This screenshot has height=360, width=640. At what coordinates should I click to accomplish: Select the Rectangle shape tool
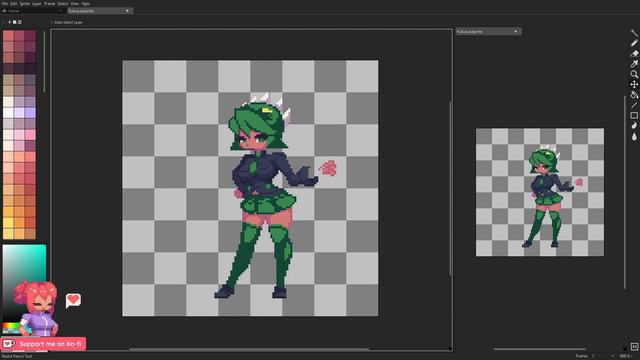tap(634, 116)
